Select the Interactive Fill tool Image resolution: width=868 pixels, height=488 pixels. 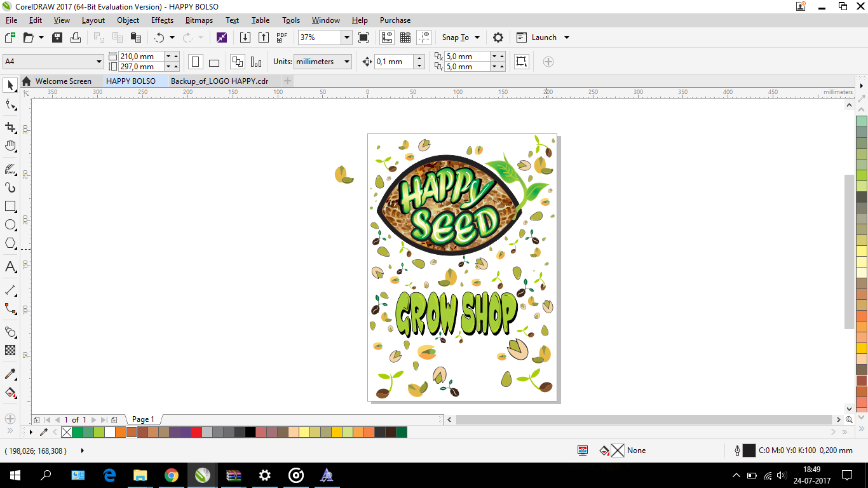pos(10,392)
